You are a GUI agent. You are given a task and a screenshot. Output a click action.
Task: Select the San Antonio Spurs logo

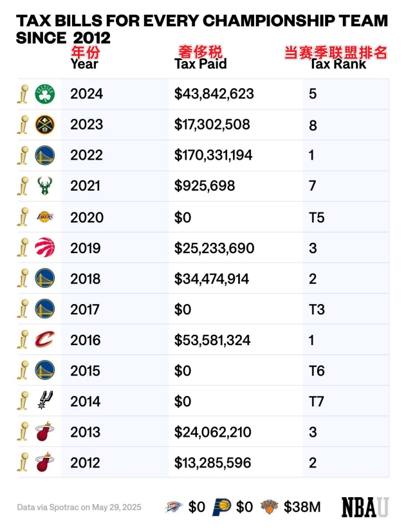click(45, 401)
